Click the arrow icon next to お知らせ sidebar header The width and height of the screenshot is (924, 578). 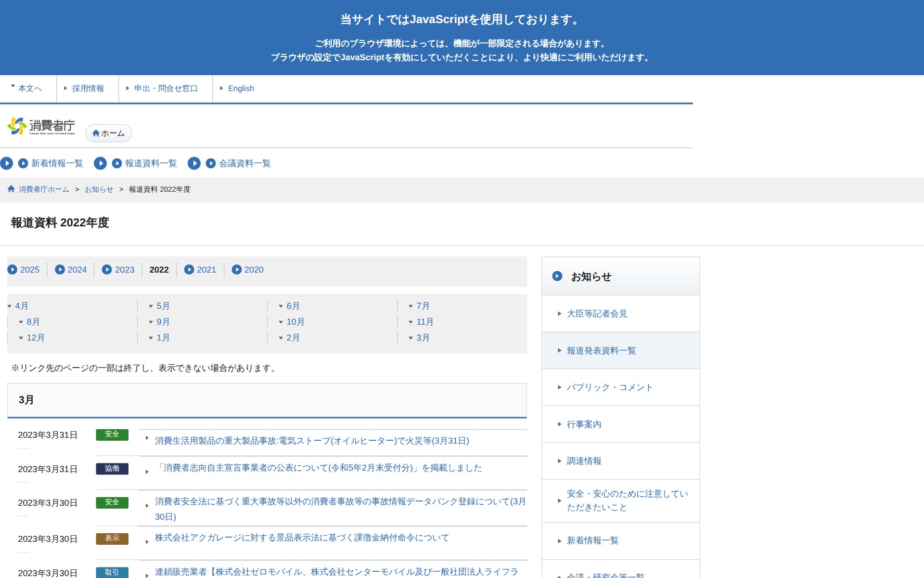(558, 276)
